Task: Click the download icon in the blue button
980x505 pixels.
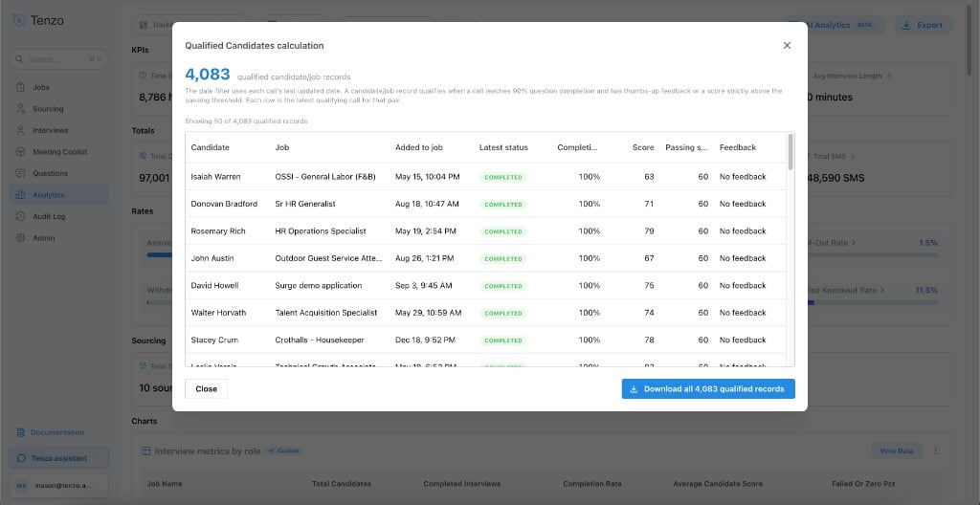Action: [x=634, y=388]
